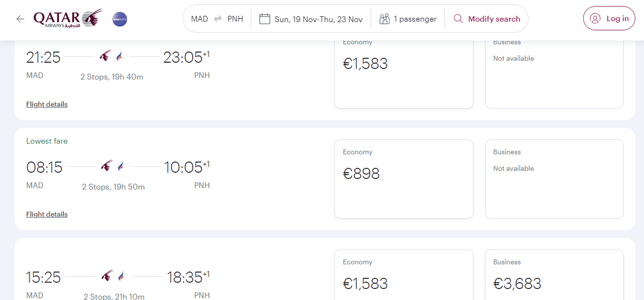Open the Qatar Airways logo homepage
This screenshot has height=300, width=644.
click(68, 19)
